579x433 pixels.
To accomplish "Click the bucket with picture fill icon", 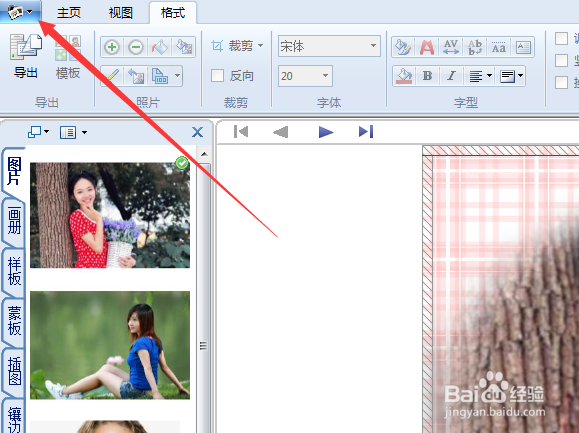I will tap(184, 47).
